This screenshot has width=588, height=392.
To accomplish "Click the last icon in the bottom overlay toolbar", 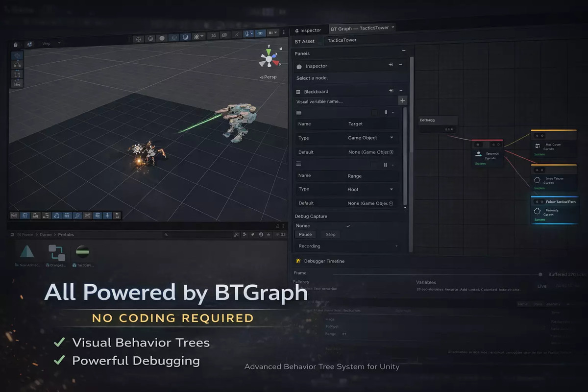I will pos(118,215).
